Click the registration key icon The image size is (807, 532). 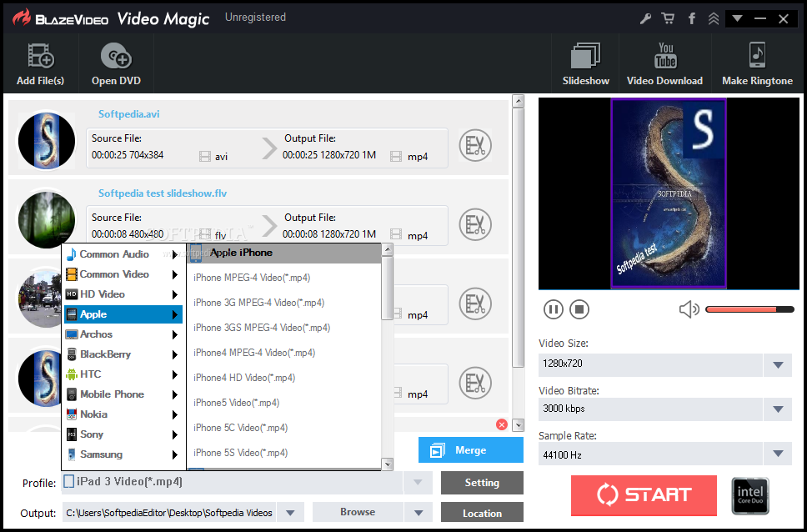645,19
